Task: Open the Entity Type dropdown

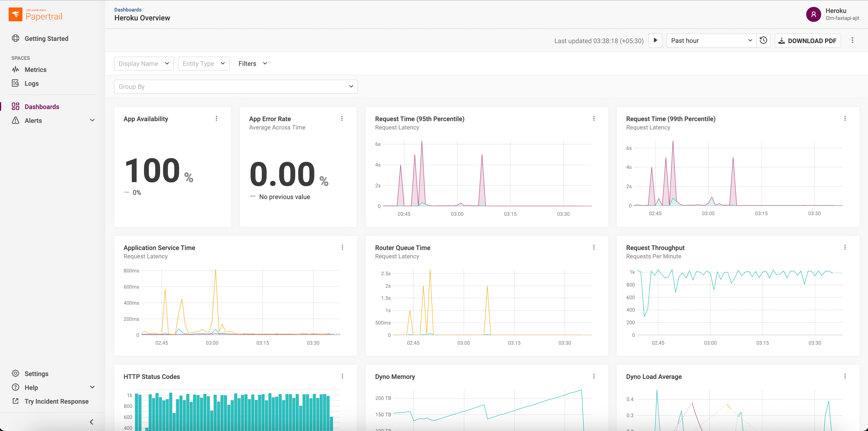Action: click(x=203, y=63)
